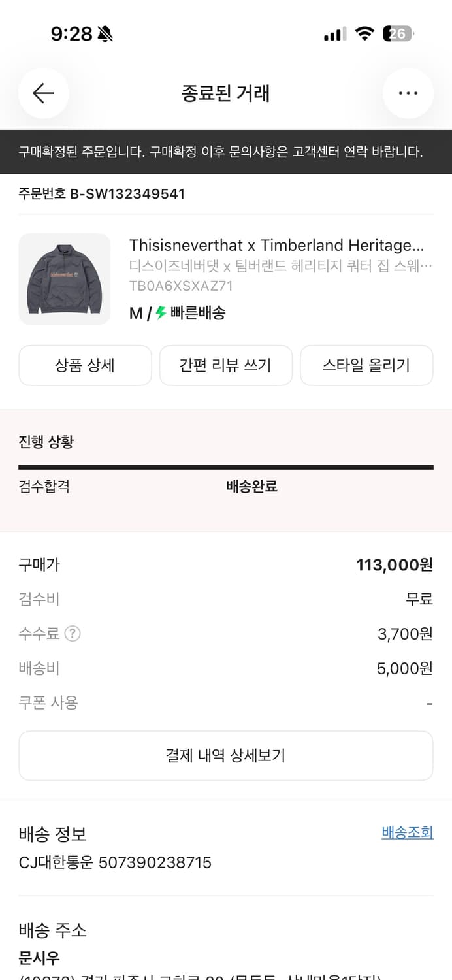Tap the 종료된 거래 title bar

[225, 93]
